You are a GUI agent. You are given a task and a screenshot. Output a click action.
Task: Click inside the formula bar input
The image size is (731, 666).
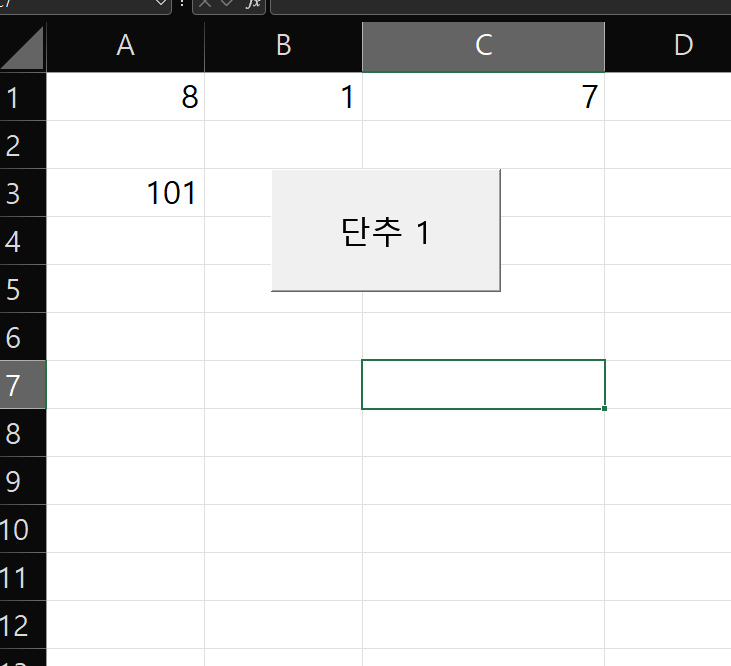tap(500, 5)
